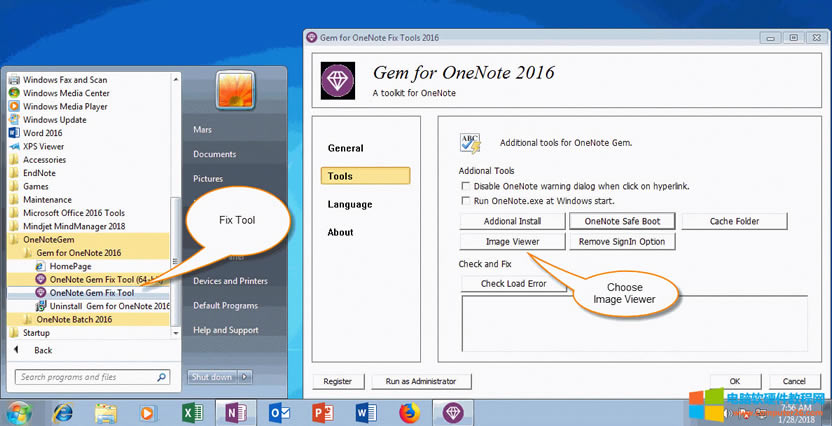The width and height of the screenshot is (832, 426).
Task: Click the Gem diamond taskbar icon
Action: (x=454, y=412)
